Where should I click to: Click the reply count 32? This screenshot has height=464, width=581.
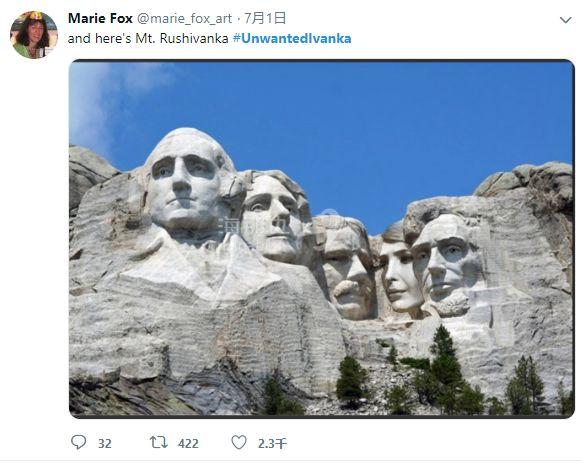(x=105, y=444)
